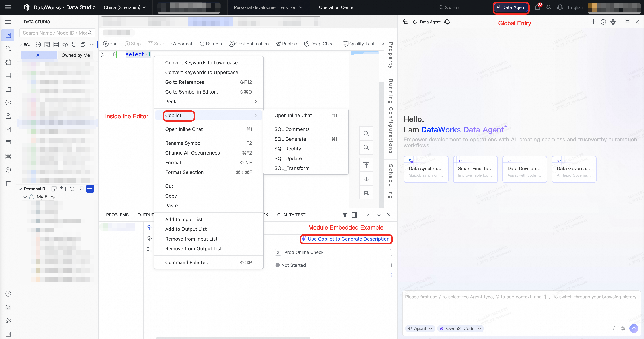The width and height of the screenshot is (644, 339).
Task: Collapse the My Files tree node
Action: click(25, 197)
